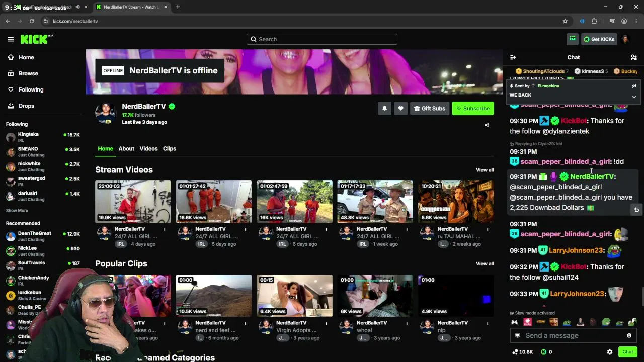Open options menu for the 2 weeks ago video
This screenshot has height=362, width=644.
488,230
